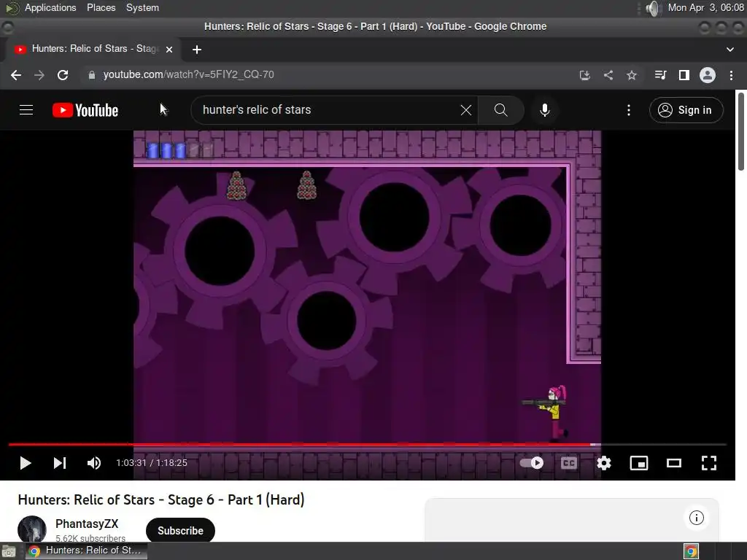Click the info circle icon in side card
747x560 pixels.
[x=696, y=518]
